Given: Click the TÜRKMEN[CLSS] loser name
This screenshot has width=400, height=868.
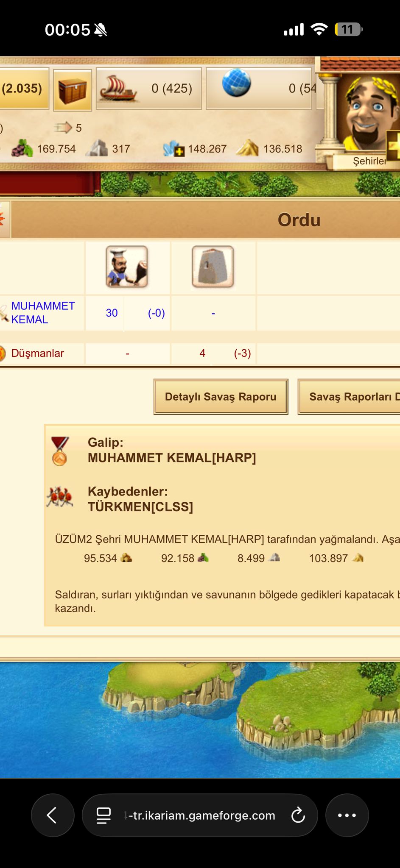Looking at the screenshot, I should point(140,507).
